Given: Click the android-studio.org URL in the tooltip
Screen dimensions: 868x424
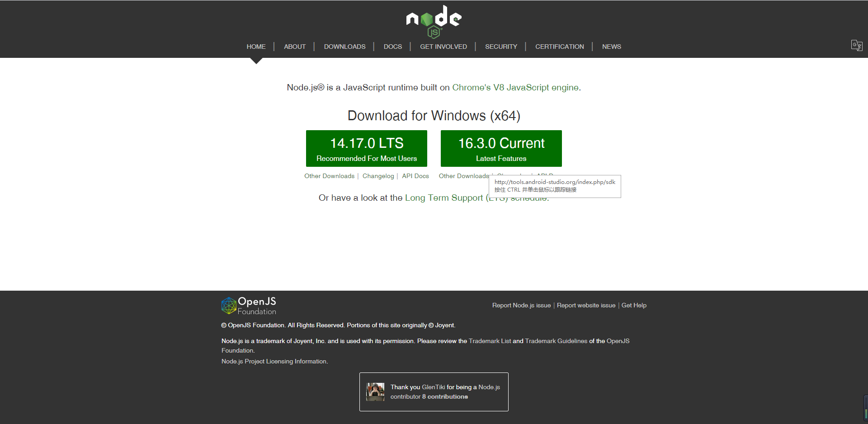Looking at the screenshot, I should coord(555,182).
